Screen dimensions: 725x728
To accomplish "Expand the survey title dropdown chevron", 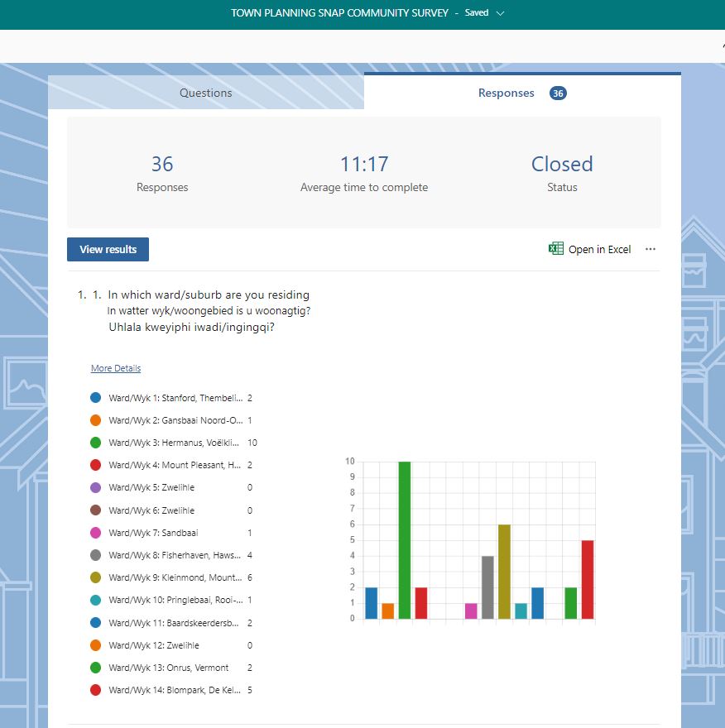I will 500,13.
